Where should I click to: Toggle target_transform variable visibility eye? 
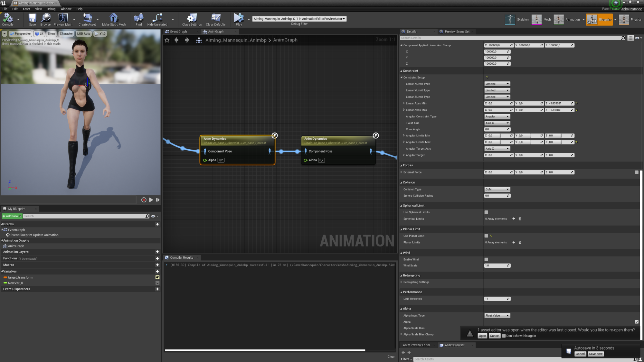coord(157,277)
